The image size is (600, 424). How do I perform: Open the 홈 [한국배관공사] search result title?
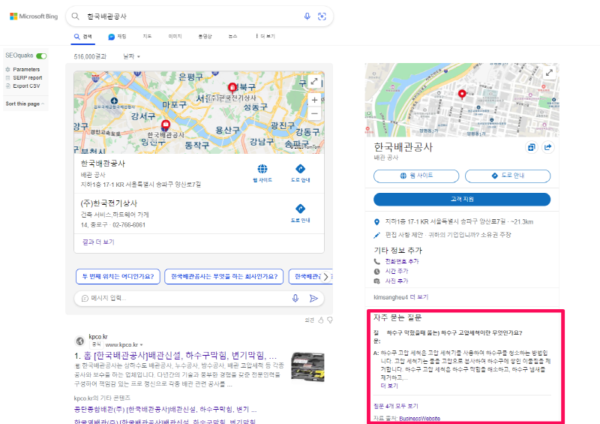click(x=180, y=356)
